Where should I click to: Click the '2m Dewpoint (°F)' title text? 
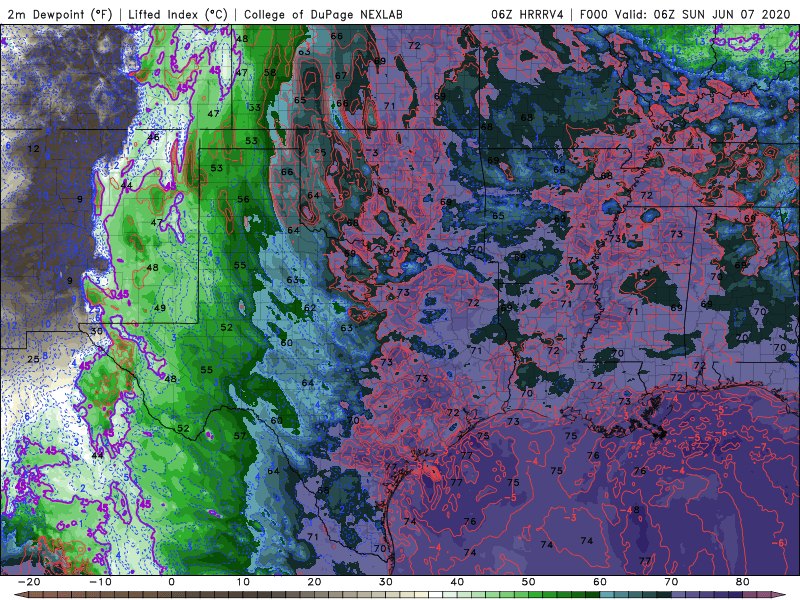tap(60, 14)
